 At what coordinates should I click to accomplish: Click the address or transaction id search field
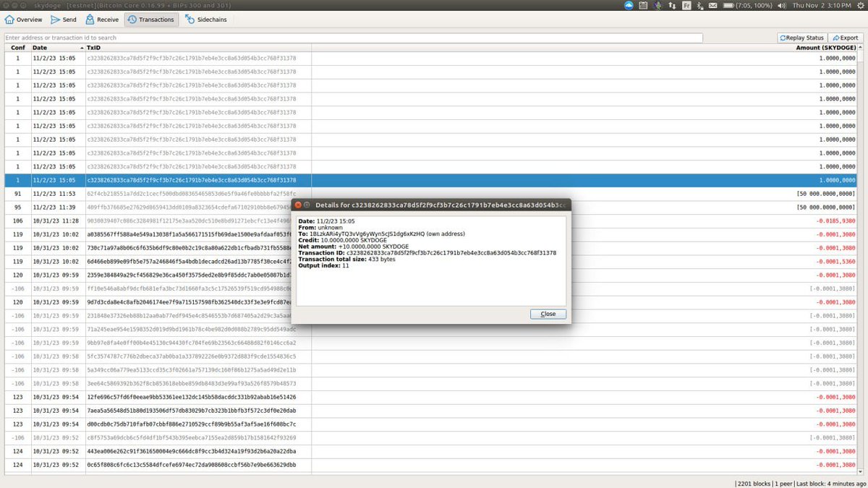tap(353, 38)
